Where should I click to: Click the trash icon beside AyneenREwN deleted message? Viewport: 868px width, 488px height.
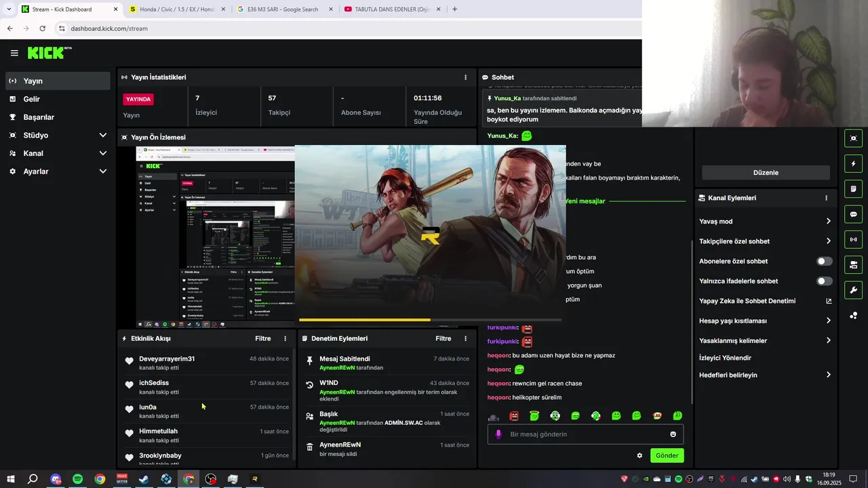click(309, 447)
